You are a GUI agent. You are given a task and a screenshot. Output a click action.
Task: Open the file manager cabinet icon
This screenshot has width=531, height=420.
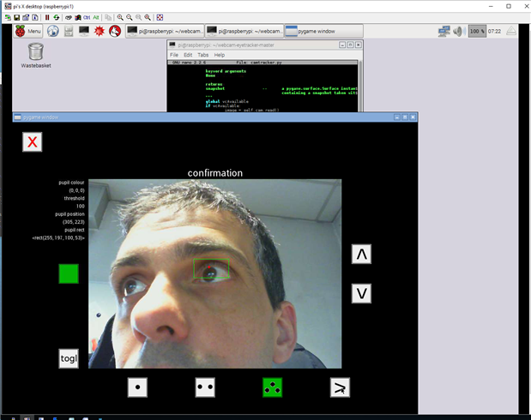[x=69, y=31]
